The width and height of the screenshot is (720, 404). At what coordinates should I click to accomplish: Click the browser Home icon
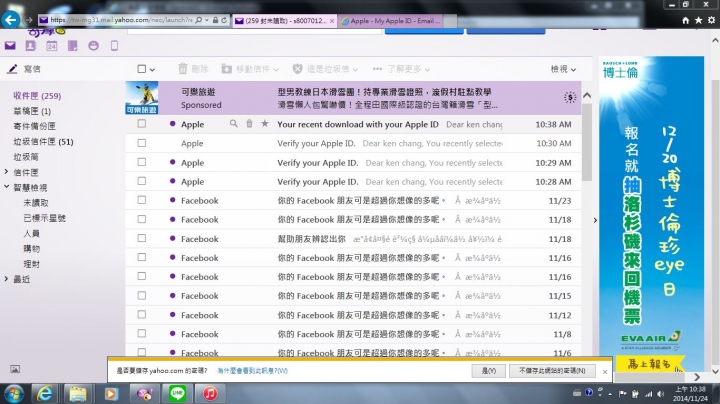pyautogui.click(x=686, y=20)
